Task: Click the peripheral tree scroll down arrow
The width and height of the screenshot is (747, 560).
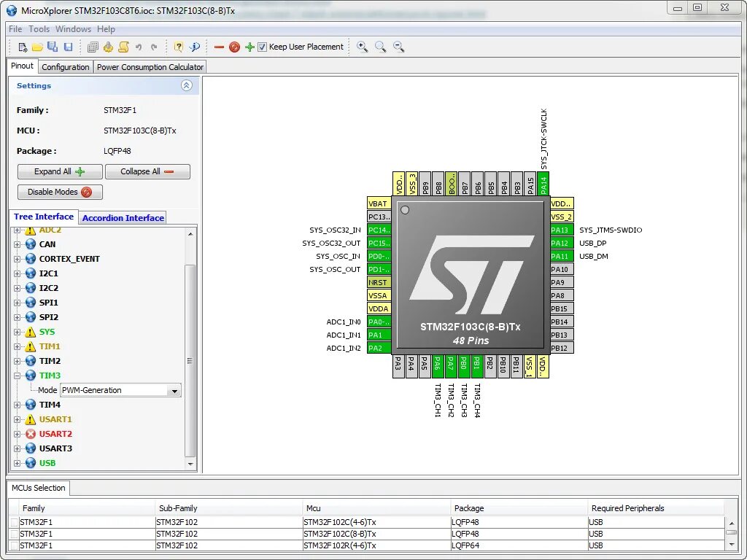Action: click(x=190, y=464)
